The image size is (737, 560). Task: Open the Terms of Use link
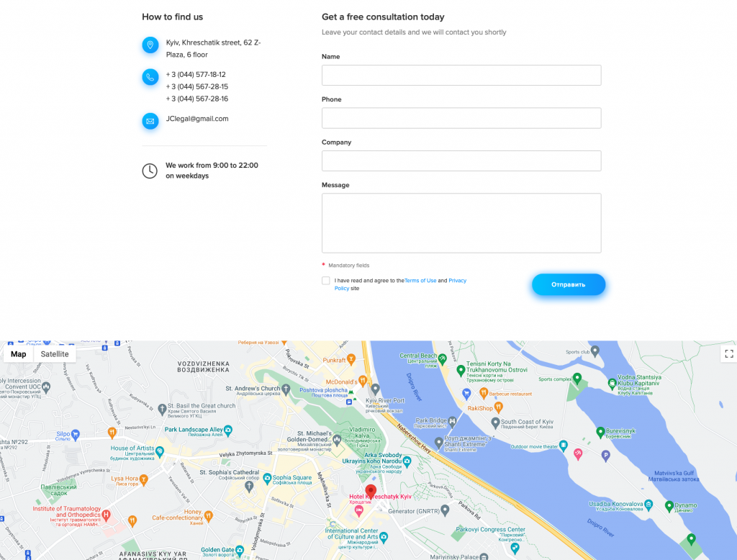click(420, 281)
